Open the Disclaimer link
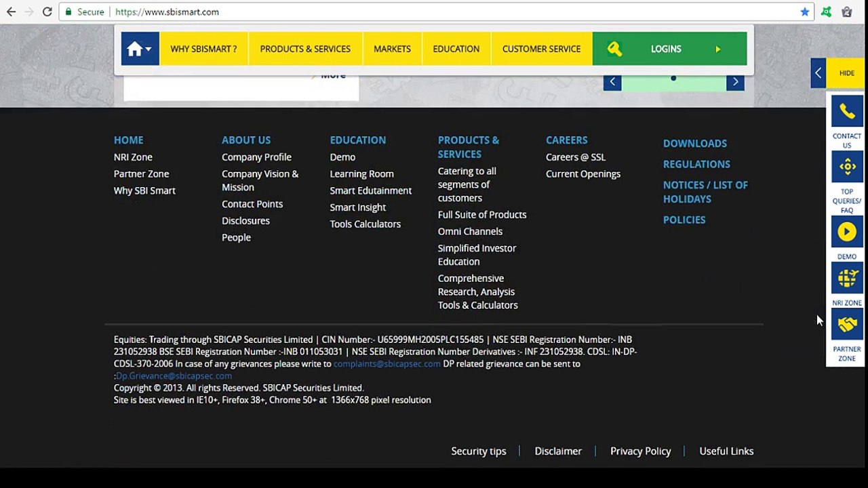 558,451
